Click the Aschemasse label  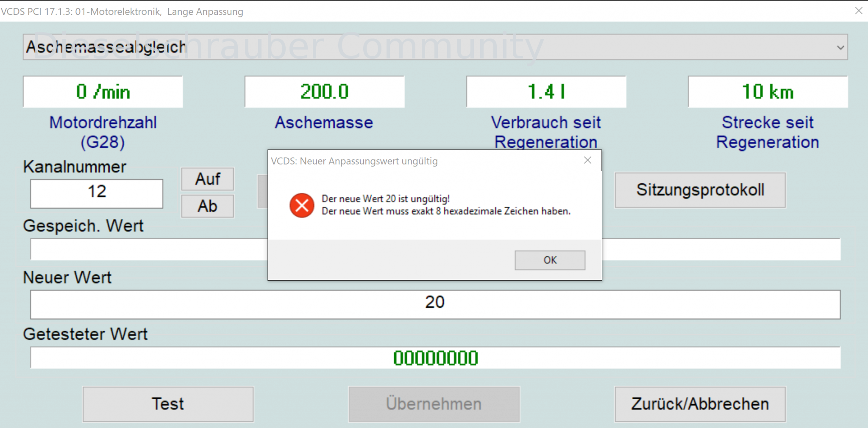pyautogui.click(x=324, y=122)
